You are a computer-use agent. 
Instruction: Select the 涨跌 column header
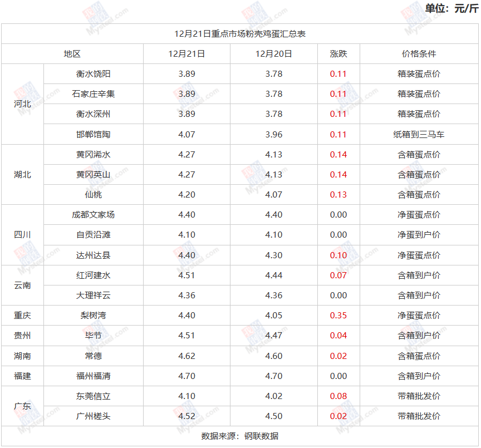coord(338,54)
